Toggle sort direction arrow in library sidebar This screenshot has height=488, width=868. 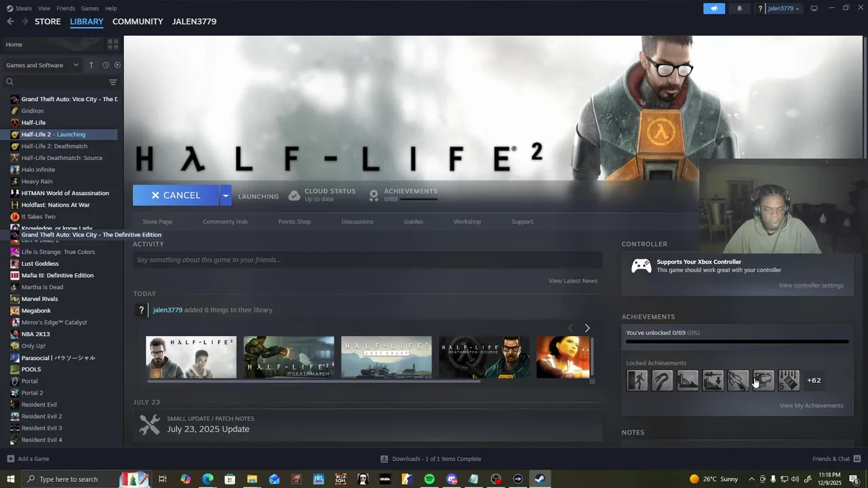92,65
